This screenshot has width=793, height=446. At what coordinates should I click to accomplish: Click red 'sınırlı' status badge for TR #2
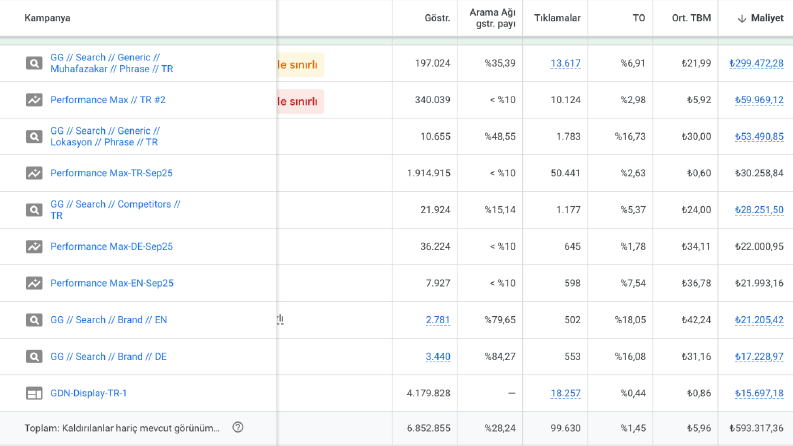(x=300, y=101)
